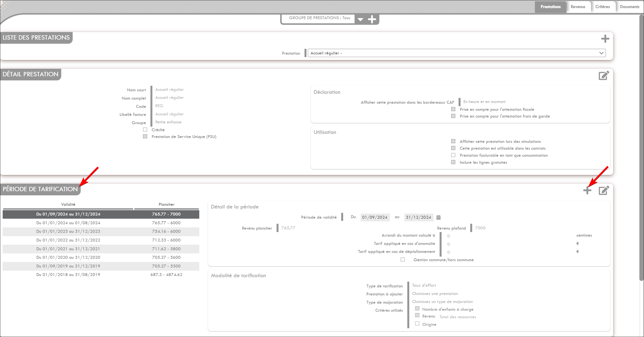Image resolution: width=644 pixels, height=337 pixels.
Task: Add a new période de tarification
Action: tap(587, 190)
